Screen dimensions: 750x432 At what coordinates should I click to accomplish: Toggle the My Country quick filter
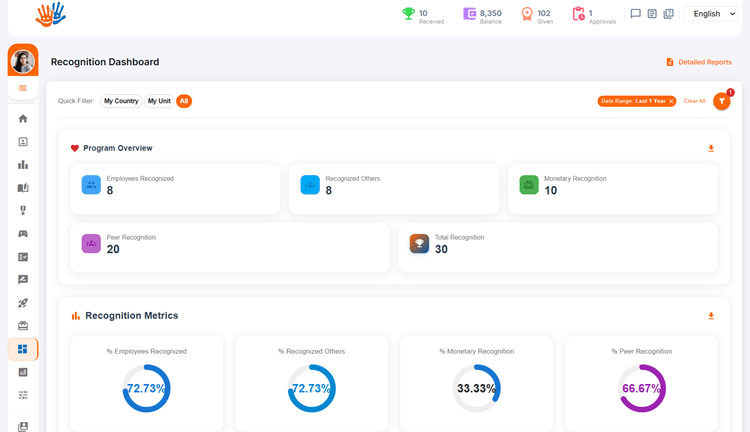pyautogui.click(x=121, y=101)
